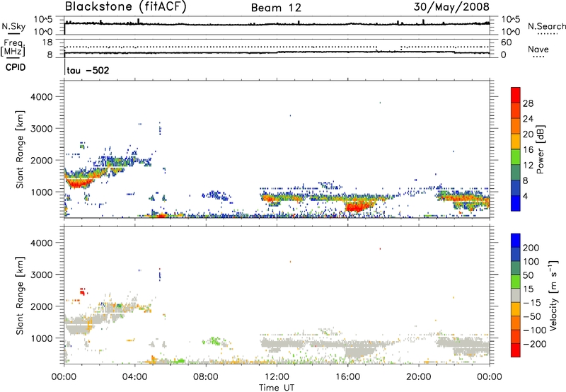Click the "50" velocity colorbar value
The height and width of the screenshot is (392, 566).
(x=528, y=275)
